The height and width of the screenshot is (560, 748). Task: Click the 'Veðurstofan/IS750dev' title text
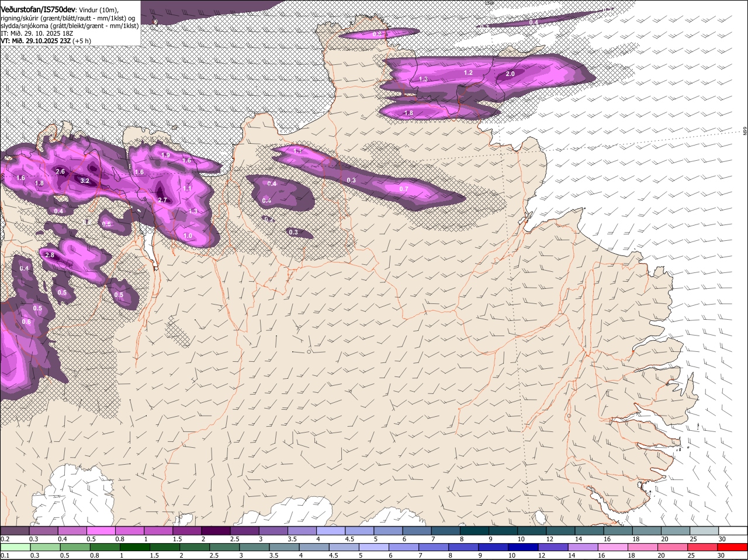point(38,9)
